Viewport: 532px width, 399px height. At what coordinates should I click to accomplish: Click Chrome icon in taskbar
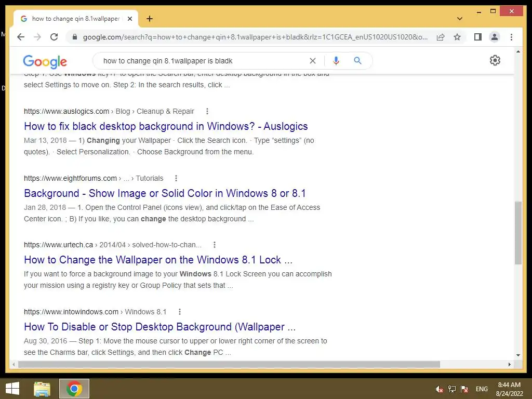tap(74, 389)
